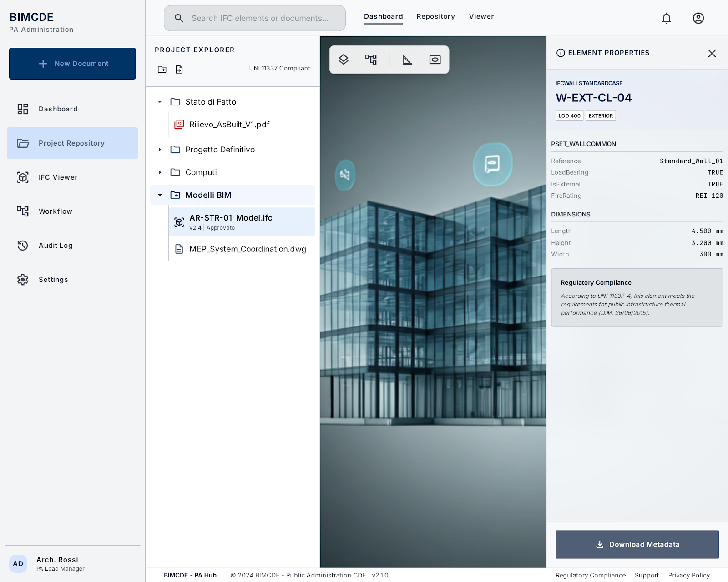The image size is (728, 582).
Task: Collapse the Stato di Fatto folder
Action: click(160, 102)
